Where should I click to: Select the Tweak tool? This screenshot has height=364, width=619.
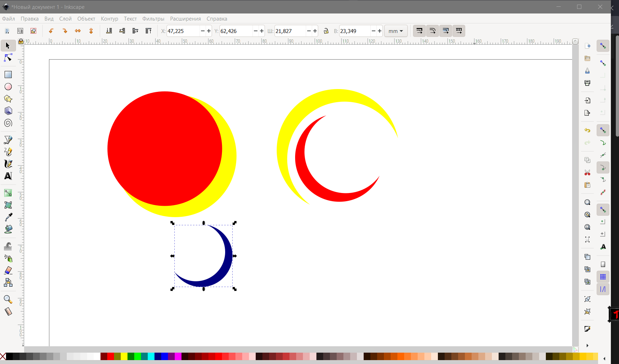coord(8,246)
